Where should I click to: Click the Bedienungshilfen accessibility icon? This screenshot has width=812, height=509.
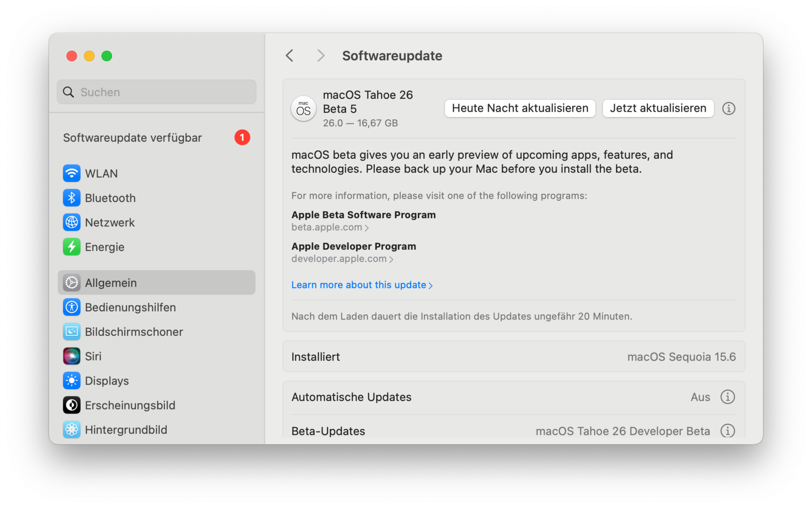72,307
